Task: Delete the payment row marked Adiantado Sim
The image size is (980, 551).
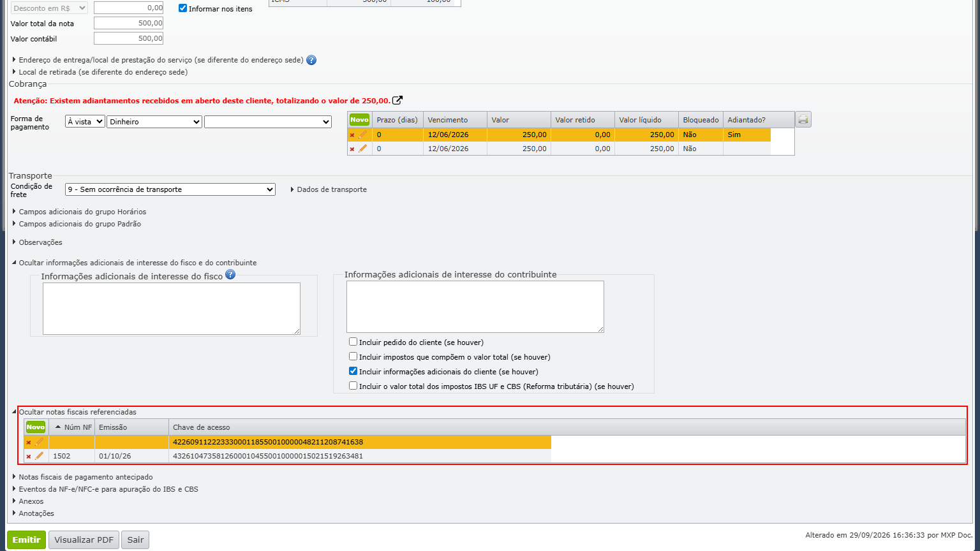Action: [x=352, y=135]
